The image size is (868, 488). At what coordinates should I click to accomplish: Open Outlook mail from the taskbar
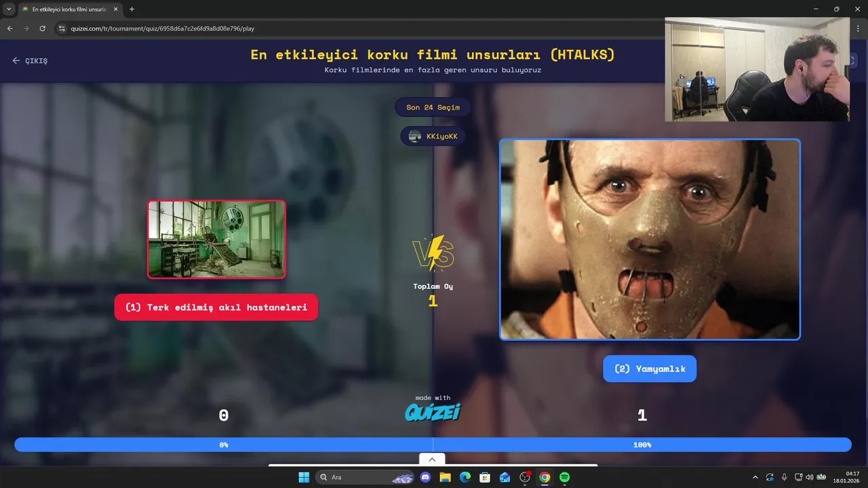point(505,477)
